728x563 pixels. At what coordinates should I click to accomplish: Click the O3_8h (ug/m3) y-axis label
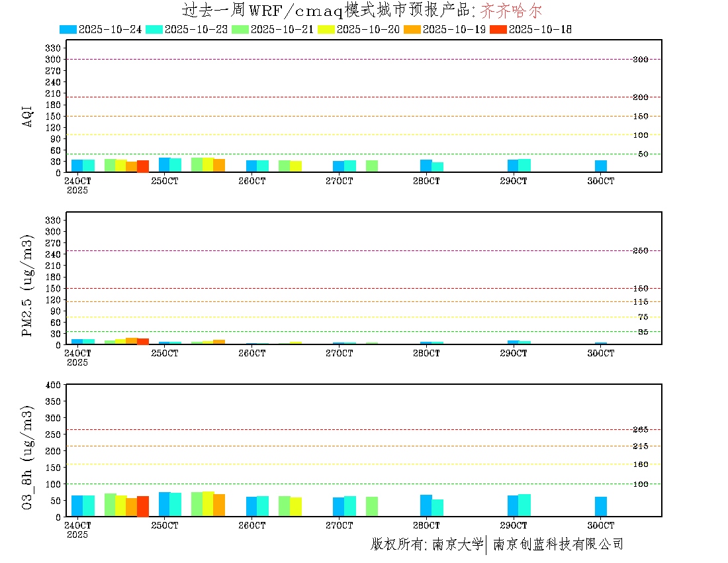point(28,457)
